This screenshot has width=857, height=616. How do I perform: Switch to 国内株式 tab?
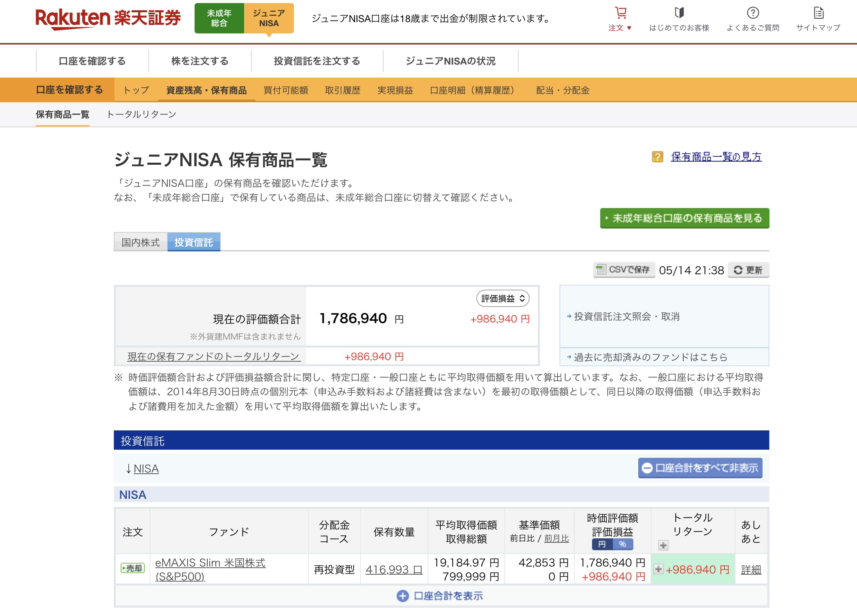tap(141, 242)
